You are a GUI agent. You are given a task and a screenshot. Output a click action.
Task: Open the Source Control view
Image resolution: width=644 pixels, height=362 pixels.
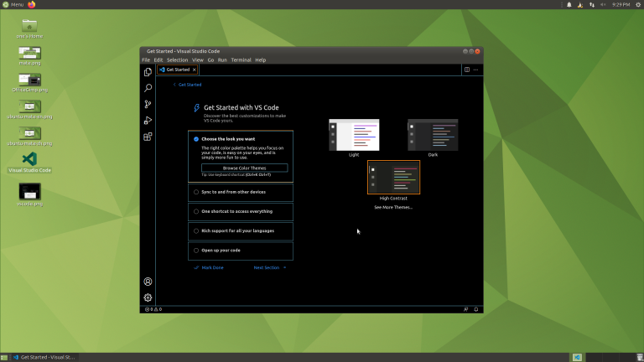click(148, 104)
